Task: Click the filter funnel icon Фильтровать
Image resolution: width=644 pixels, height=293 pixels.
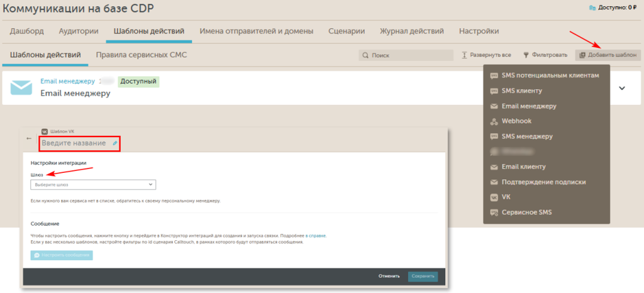Action: click(x=526, y=55)
